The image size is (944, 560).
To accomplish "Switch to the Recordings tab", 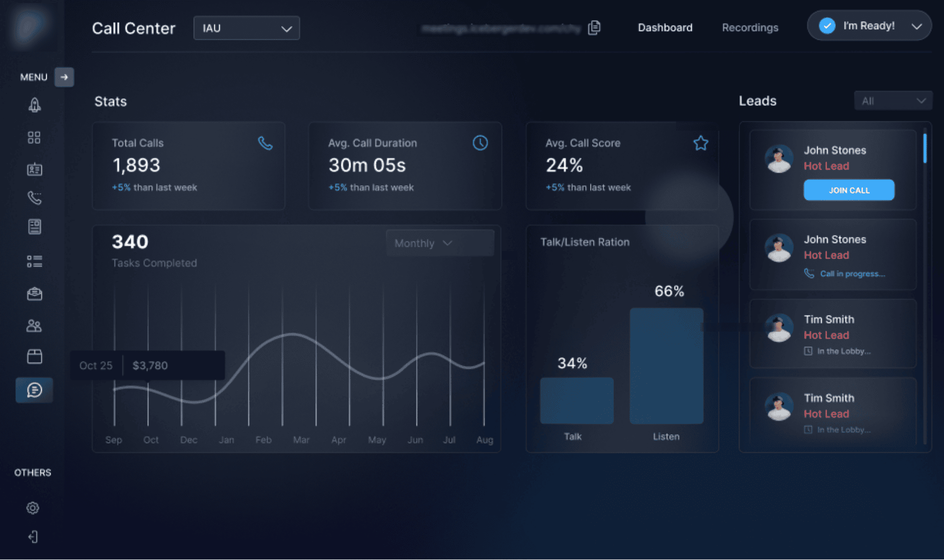I will click(750, 28).
